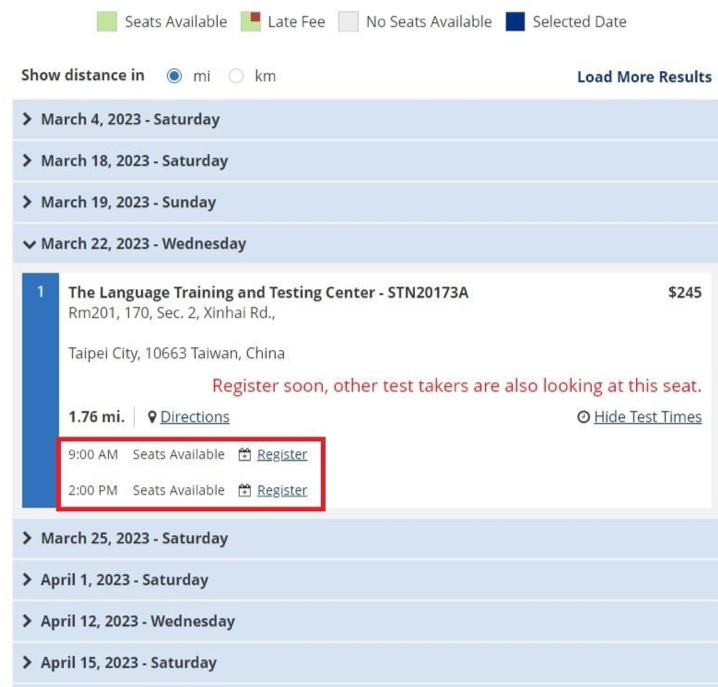
Task: Select the km distance radio button
Action: tap(236, 76)
